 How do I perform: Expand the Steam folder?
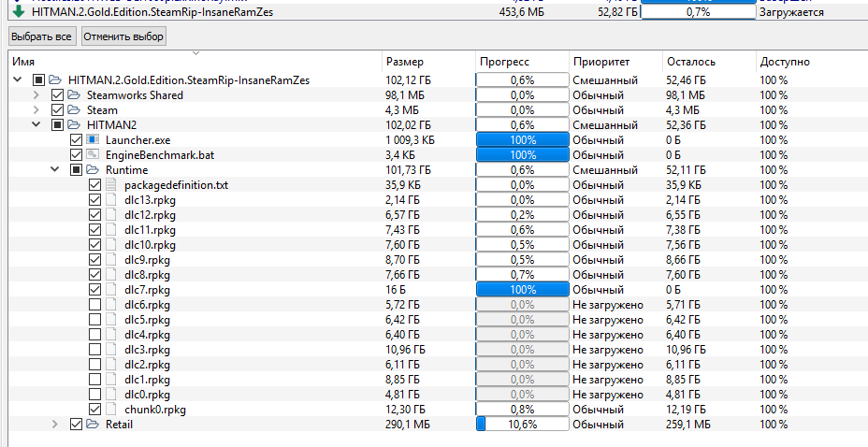click(x=36, y=110)
